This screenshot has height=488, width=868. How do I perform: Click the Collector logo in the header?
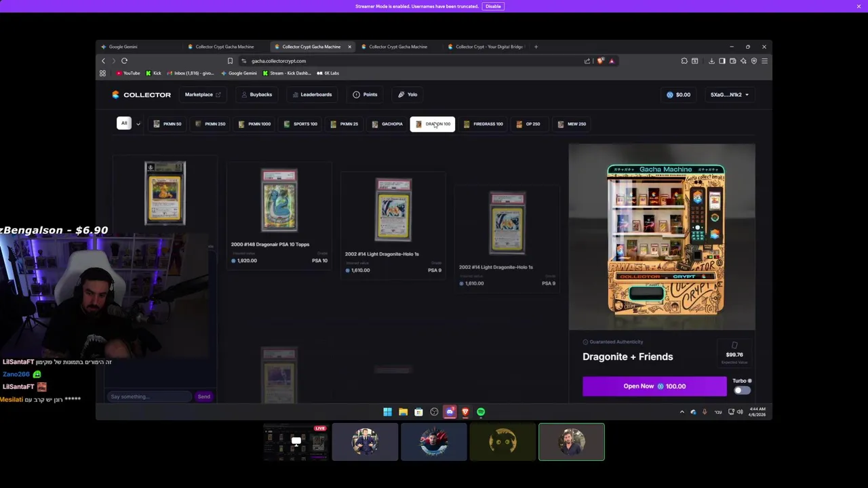click(142, 95)
